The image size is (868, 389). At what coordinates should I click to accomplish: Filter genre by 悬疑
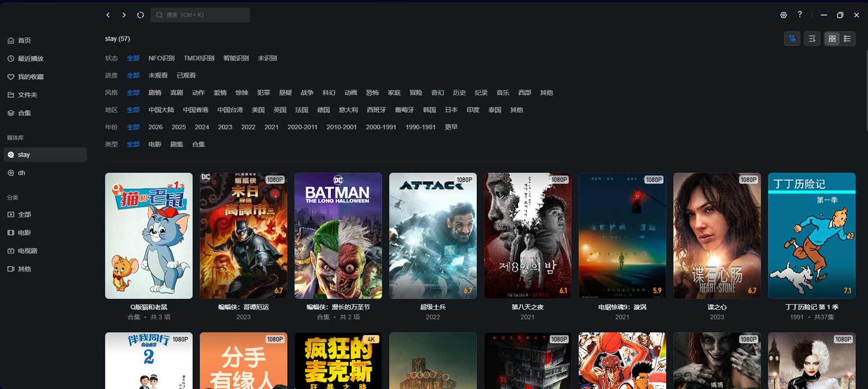[x=285, y=93]
